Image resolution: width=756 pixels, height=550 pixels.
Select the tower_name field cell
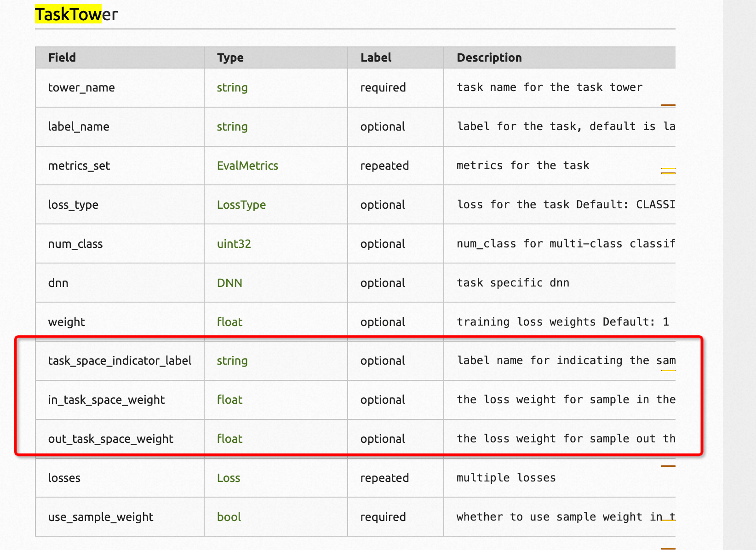120,88
